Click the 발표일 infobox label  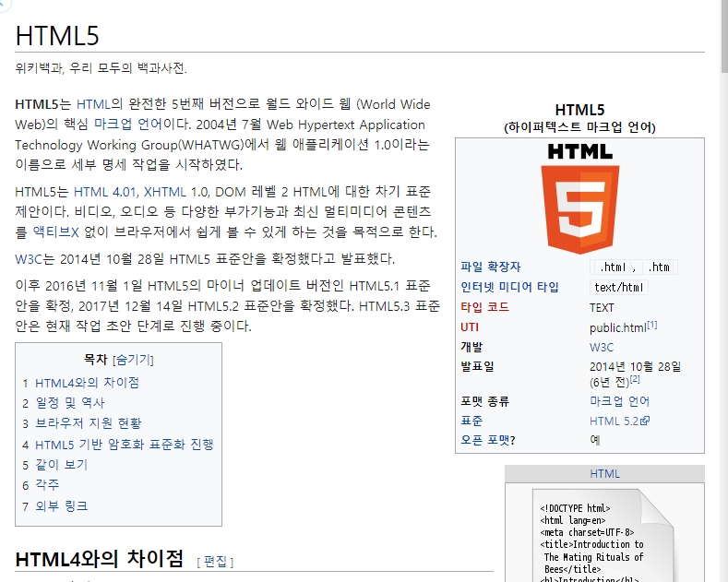click(x=477, y=366)
